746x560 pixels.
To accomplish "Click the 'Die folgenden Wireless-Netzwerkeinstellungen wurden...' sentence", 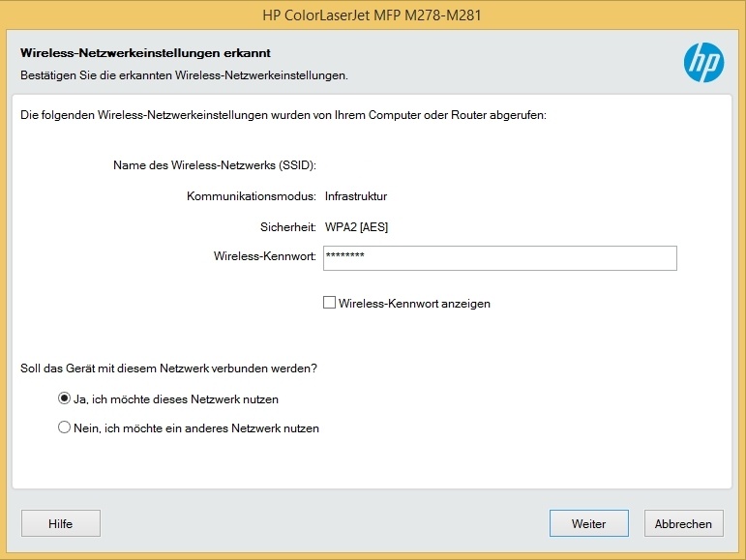I will click(283, 115).
